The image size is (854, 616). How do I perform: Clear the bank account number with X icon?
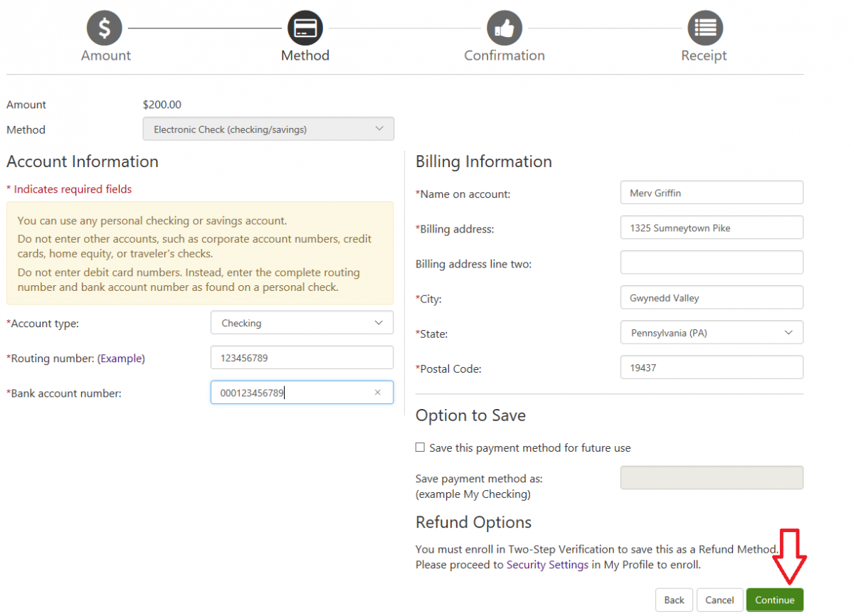click(x=378, y=393)
